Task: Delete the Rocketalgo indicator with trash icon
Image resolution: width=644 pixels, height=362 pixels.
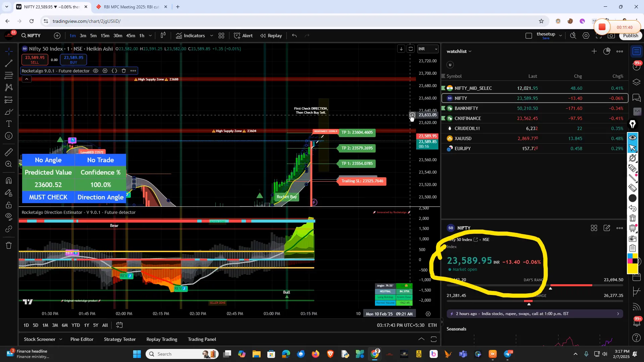Action: pos(124,71)
